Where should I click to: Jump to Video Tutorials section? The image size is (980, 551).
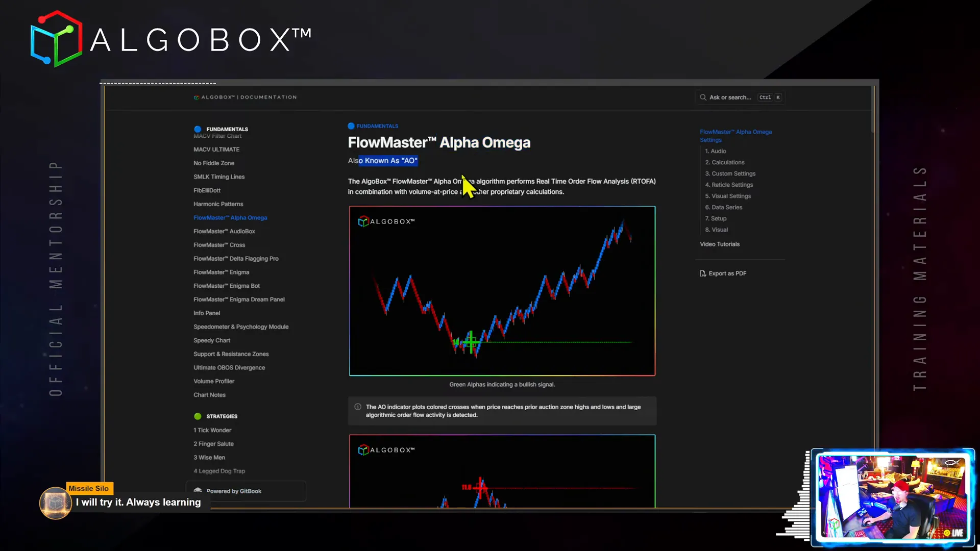[x=720, y=244]
